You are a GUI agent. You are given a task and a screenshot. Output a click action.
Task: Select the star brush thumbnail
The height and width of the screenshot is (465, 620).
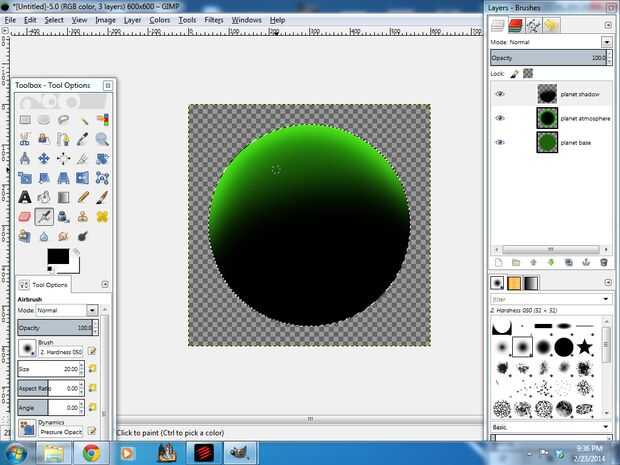[584, 347]
